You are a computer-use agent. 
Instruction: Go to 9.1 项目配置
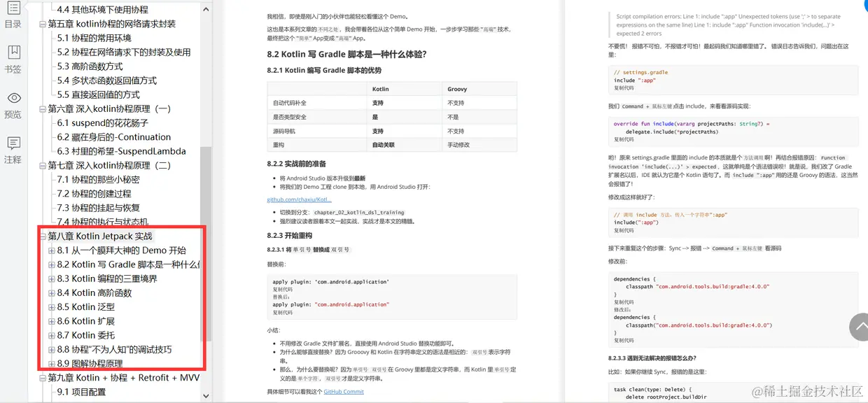click(x=82, y=392)
